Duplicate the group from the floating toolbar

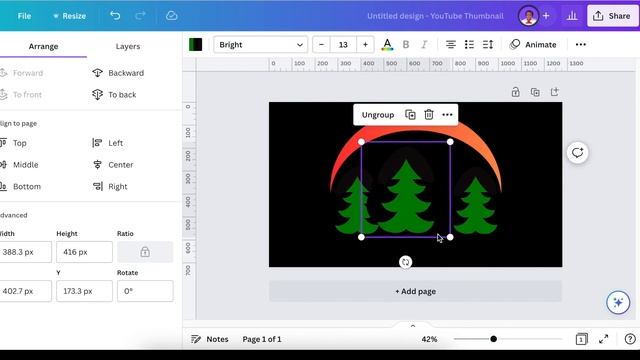pyautogui.click(x=410, y=115)
